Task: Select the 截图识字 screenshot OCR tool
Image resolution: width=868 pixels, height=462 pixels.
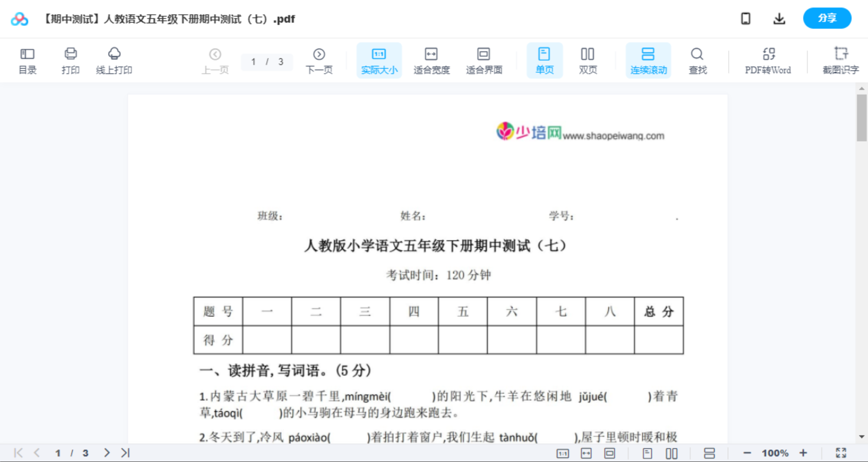Action: point(841,60)
